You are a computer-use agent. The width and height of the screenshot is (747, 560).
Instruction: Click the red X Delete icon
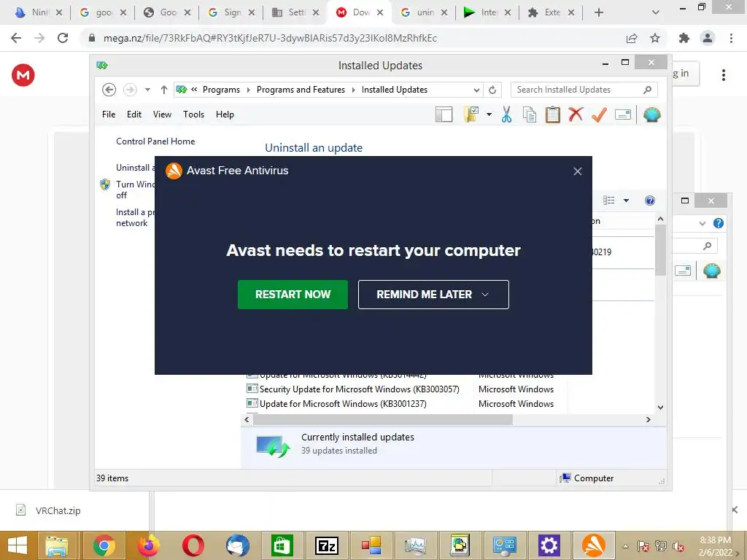tap(576, 114)
